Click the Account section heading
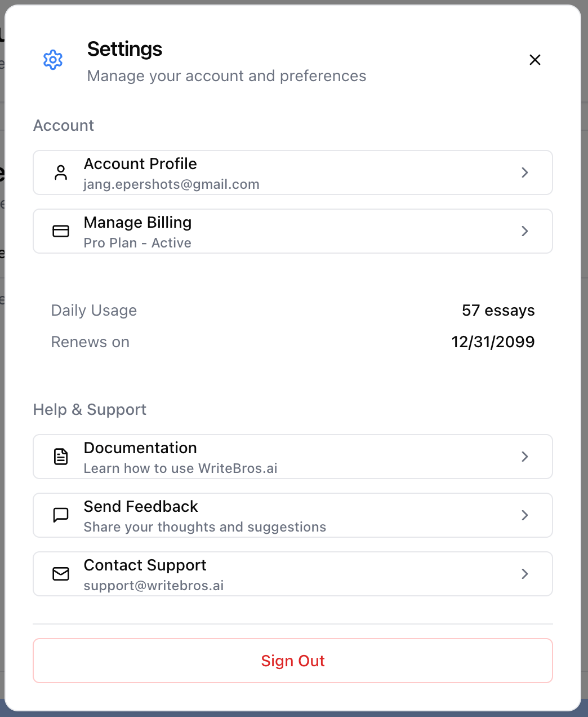 (x=64, y=126)
